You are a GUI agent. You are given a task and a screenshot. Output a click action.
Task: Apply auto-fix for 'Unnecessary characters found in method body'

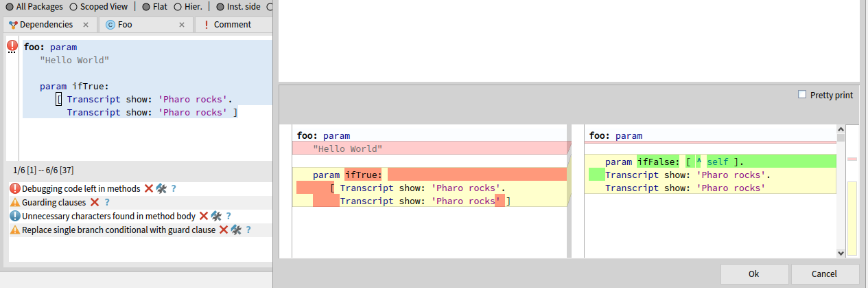click(216, 216)
